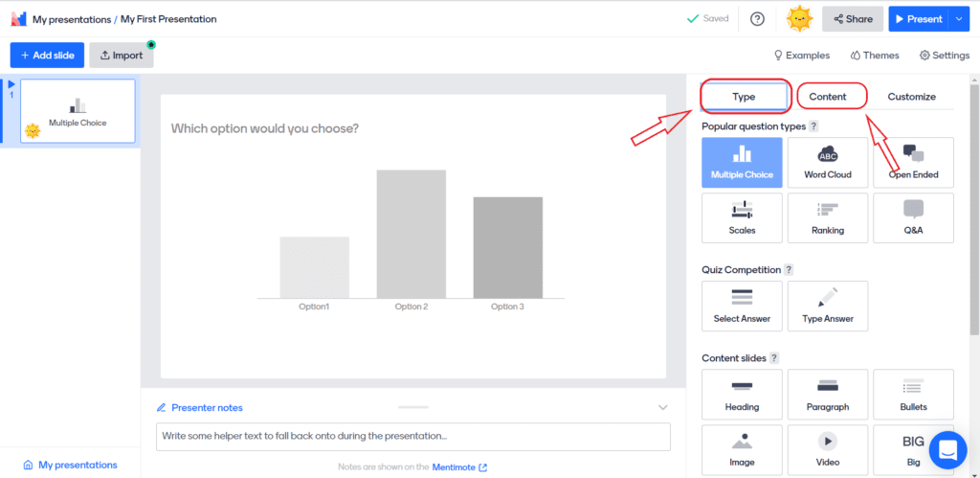The height and width of the screenshot is (478, 980).
Task: Open the chat support bubble
Action: click(x=947, y=449)
